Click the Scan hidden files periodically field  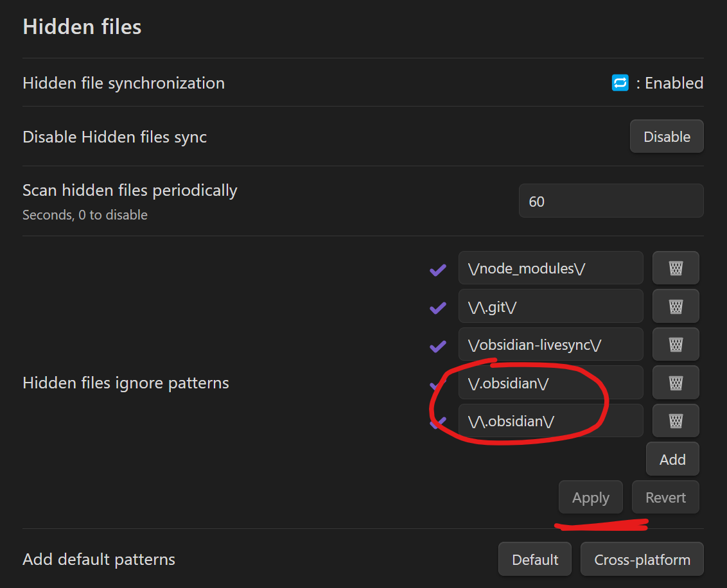tap(611, 202)
